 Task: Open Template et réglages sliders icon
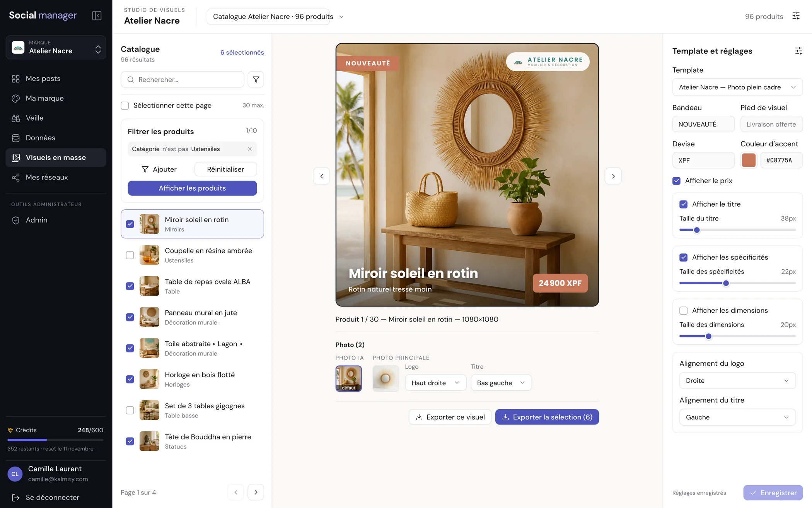point(798,51)
